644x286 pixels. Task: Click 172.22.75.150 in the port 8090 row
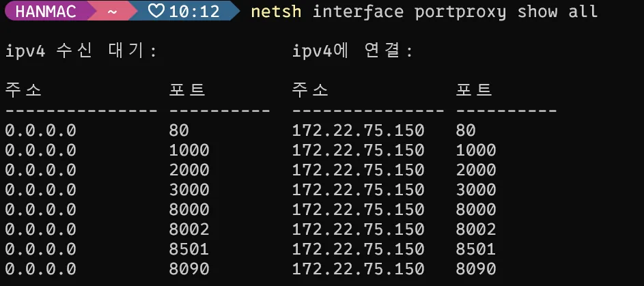[x=358, y=269]
